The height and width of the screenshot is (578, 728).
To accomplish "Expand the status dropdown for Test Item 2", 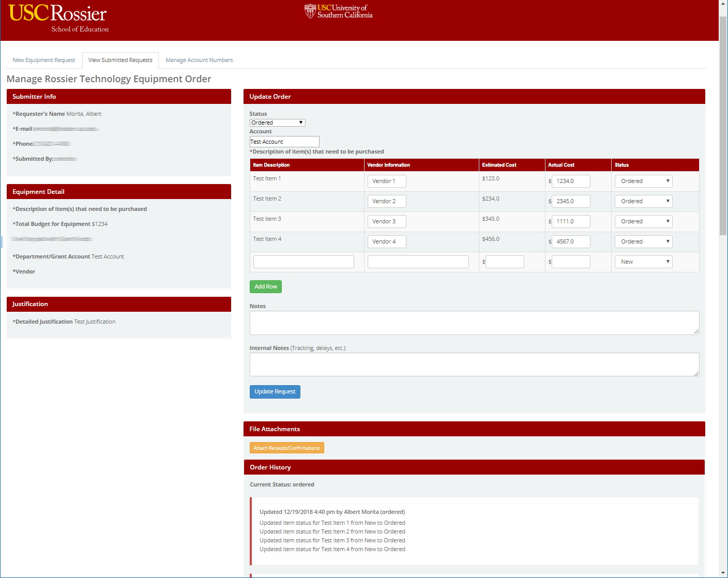I will click(643, 202).
